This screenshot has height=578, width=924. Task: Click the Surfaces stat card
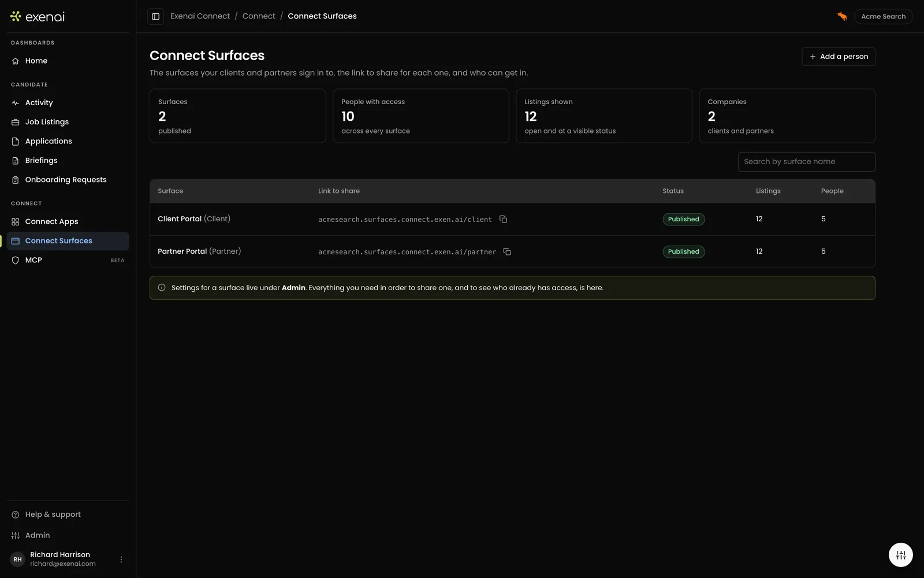238,116
